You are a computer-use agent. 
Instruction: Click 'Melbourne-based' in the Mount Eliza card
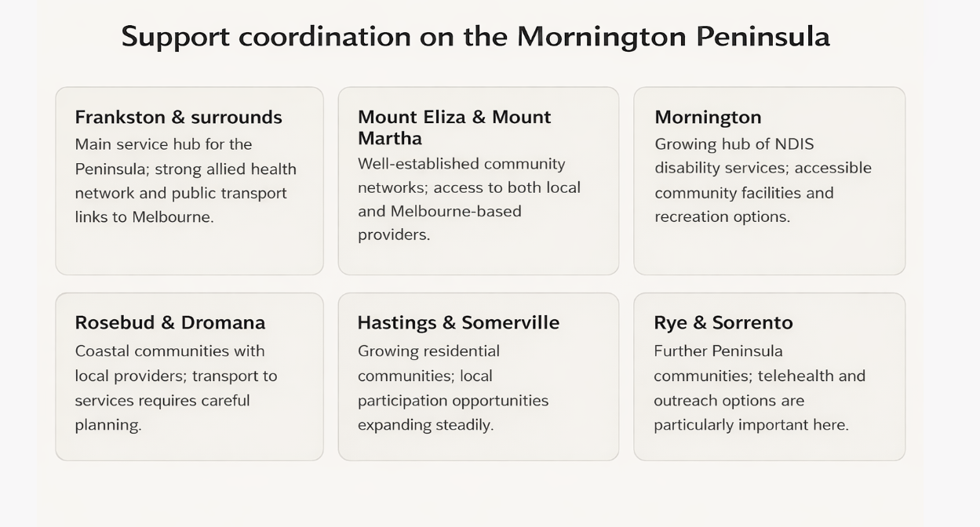456,211
